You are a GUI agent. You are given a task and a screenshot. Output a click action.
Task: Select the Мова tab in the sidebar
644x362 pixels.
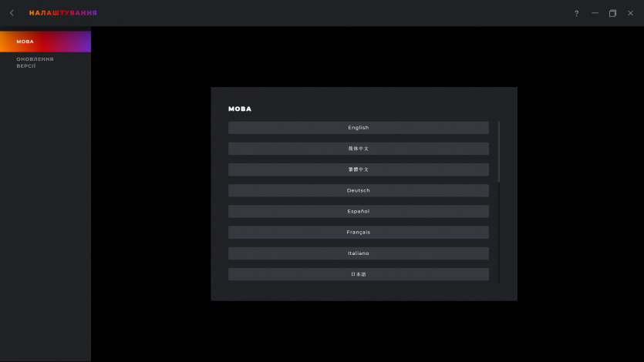point(45,42)
